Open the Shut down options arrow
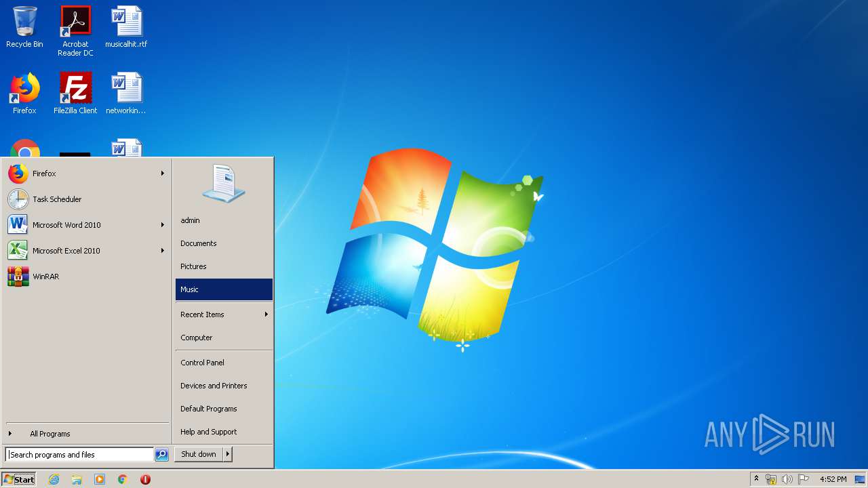 click(x=228, y=454)
